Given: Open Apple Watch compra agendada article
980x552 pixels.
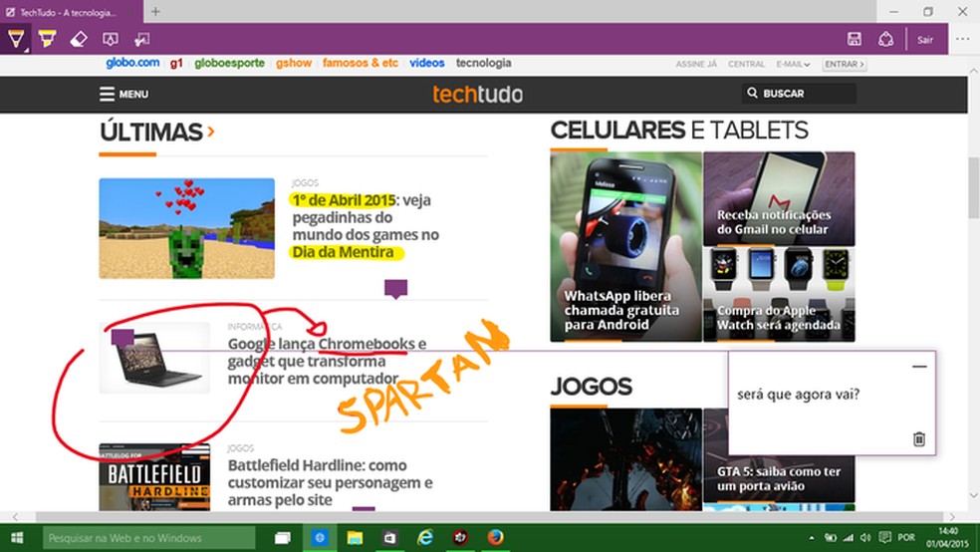Looking at the screenshot, I should coord(779,295).
